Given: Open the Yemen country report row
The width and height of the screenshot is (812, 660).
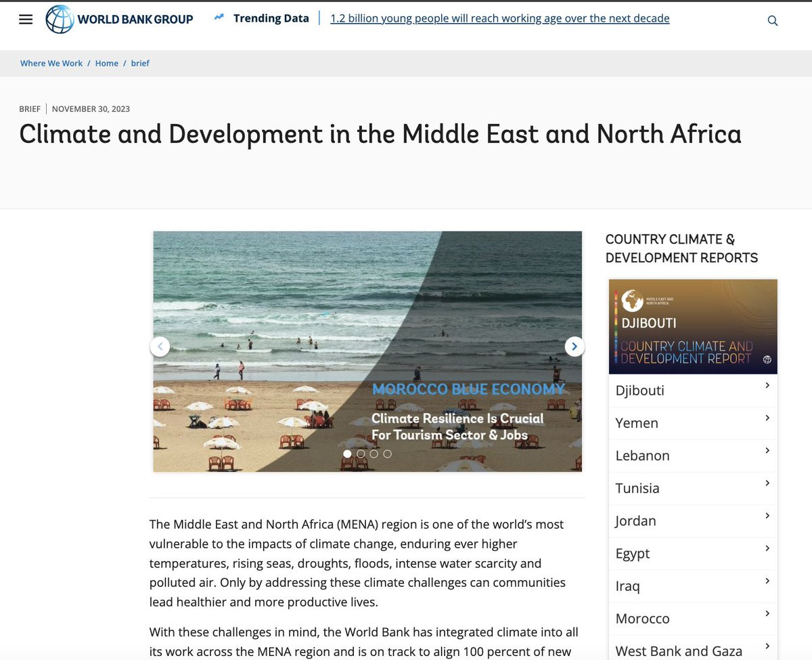Looking at the screenshot, I should (693, 423).
